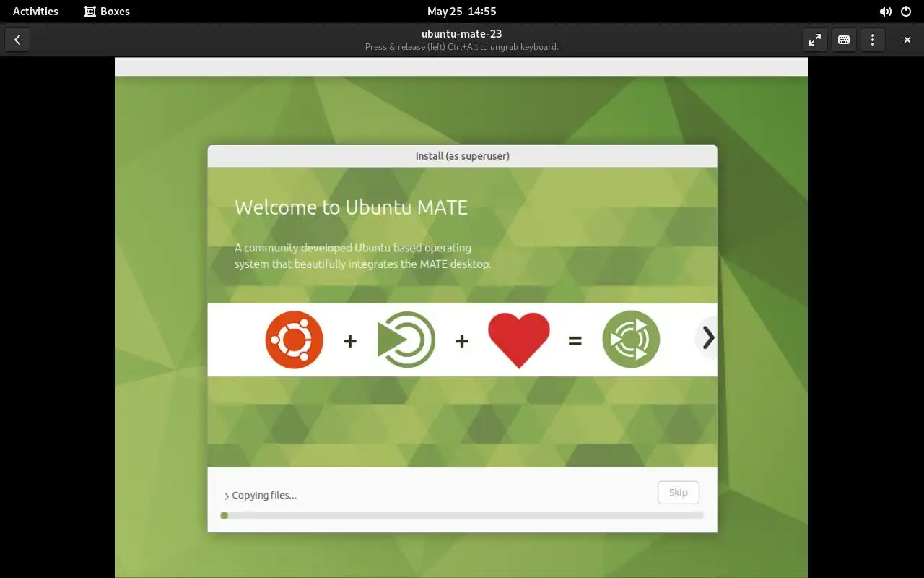Open the Boxes application menu

(107, 11)
